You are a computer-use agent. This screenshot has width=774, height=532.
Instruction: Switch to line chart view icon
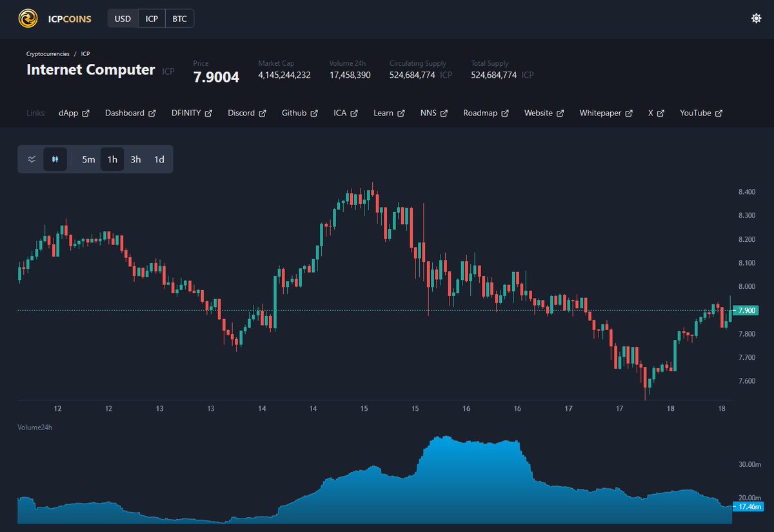(32, 159)
